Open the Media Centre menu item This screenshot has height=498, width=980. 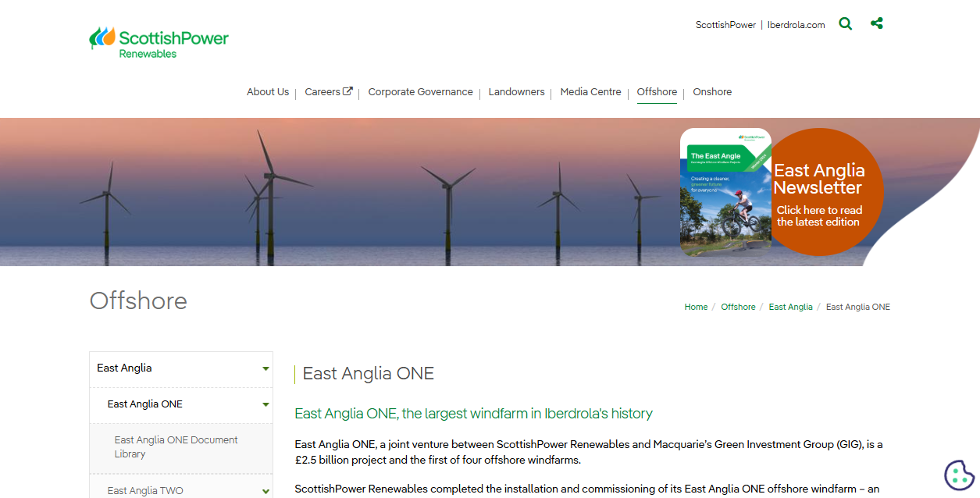pos(590,91)
